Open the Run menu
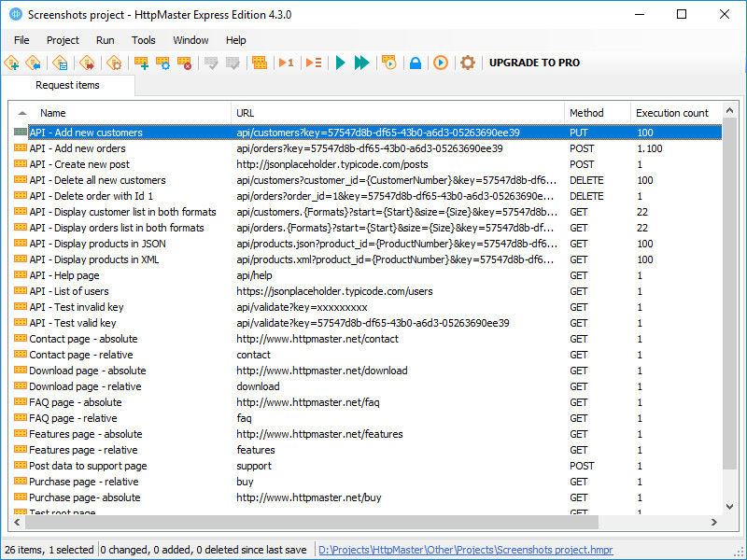The image size is (747, 560). 106,40
